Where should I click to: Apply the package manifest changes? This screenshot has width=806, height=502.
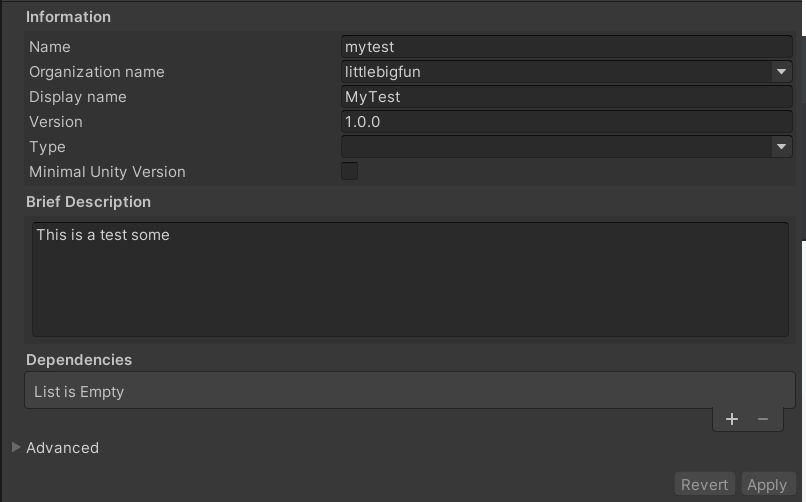point(767,485)
